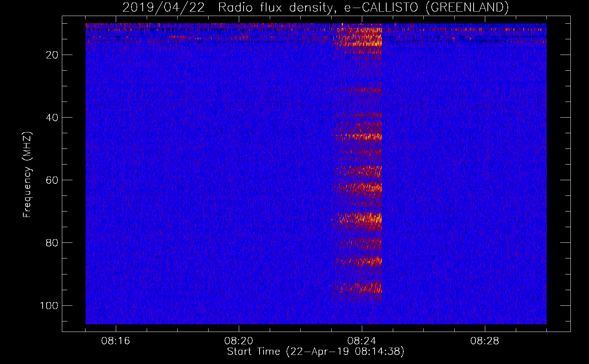Viewport: 589px width, 364px height.
Task: Click the bright burst band near 46 MHz
Action: pos(357,136)
